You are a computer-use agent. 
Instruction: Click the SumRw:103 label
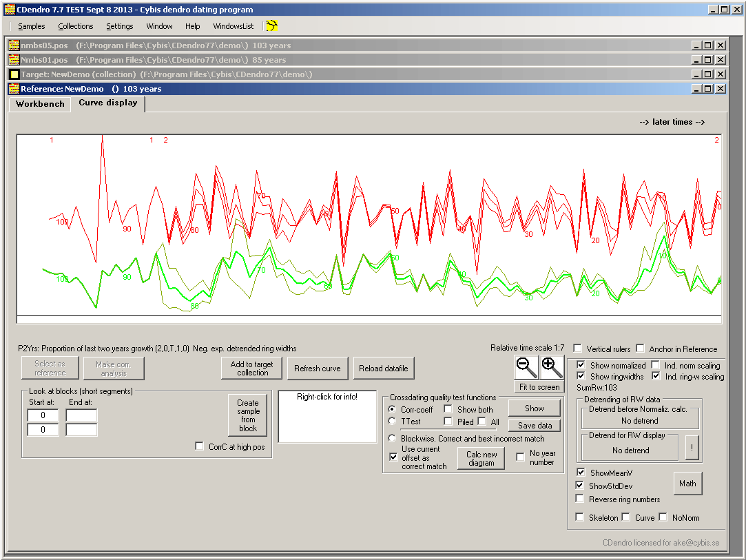(x=597, y=388)
